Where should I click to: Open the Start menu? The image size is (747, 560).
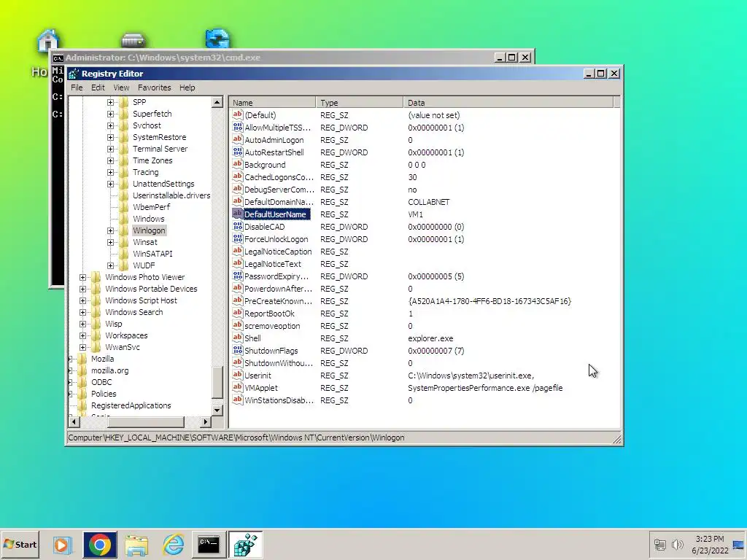coord(20,544)
